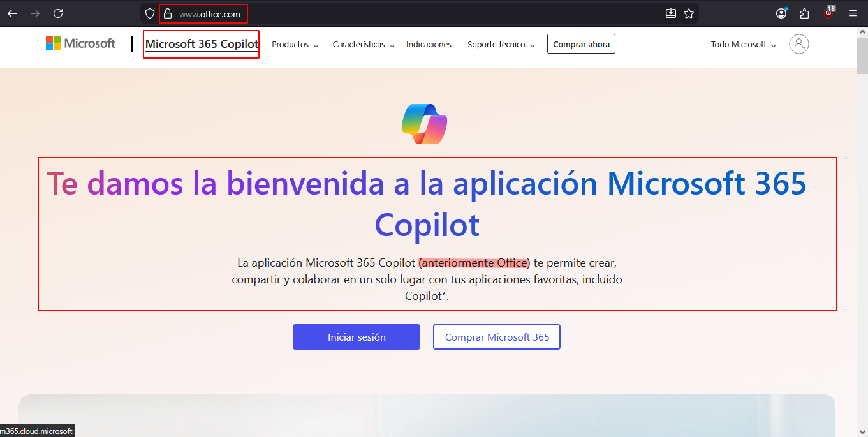Click the Microsoft 365 Copilot header link
Viewport: 868px width, 437px height.
coord(202,44)
